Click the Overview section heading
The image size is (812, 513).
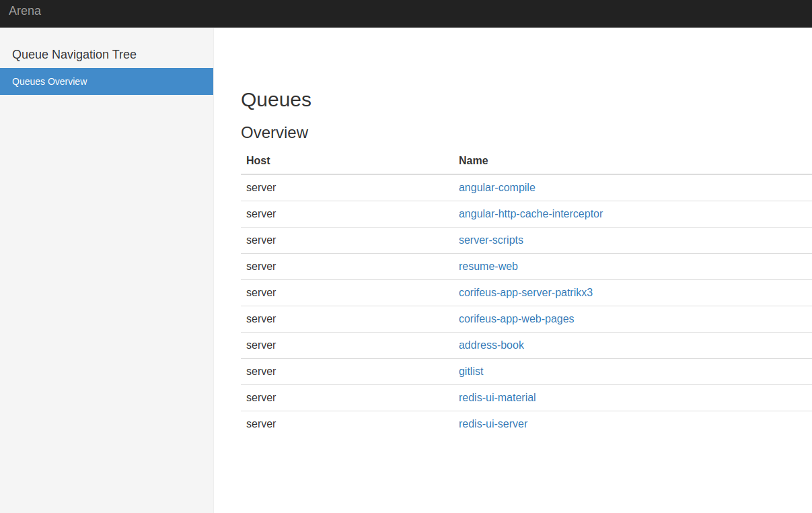[x=274, y=133]
